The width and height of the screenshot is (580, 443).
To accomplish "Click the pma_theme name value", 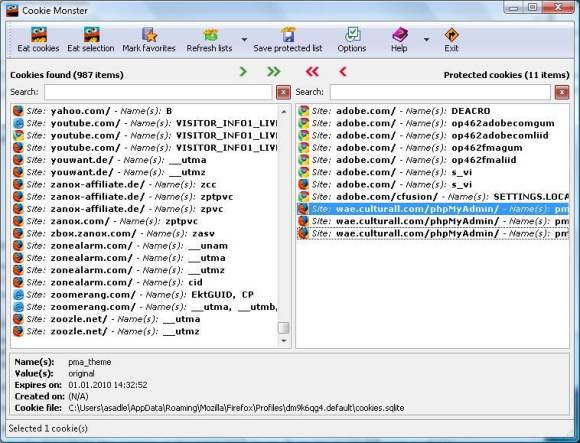I will 90,362.
